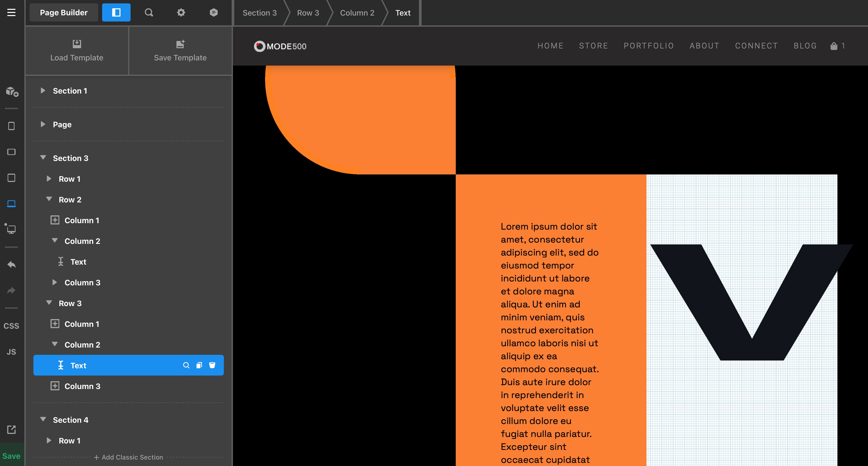868x466 pixels.
Task: Expand Section 1 in the tree
Action: pyautogui.click(x=43, y=91)
